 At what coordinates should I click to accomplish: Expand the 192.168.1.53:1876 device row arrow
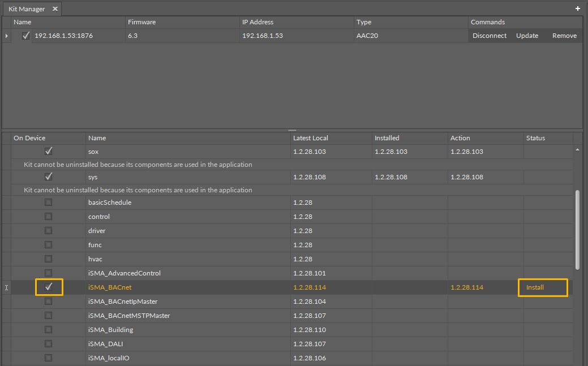pyautogui.click(x=7, y=36)
